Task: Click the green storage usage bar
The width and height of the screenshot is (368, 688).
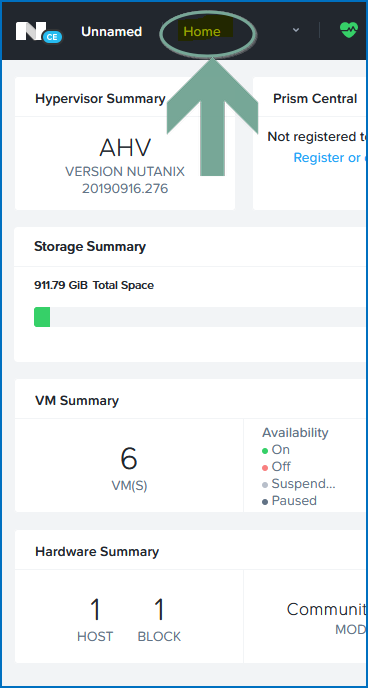Action: [x=42, y=317]
